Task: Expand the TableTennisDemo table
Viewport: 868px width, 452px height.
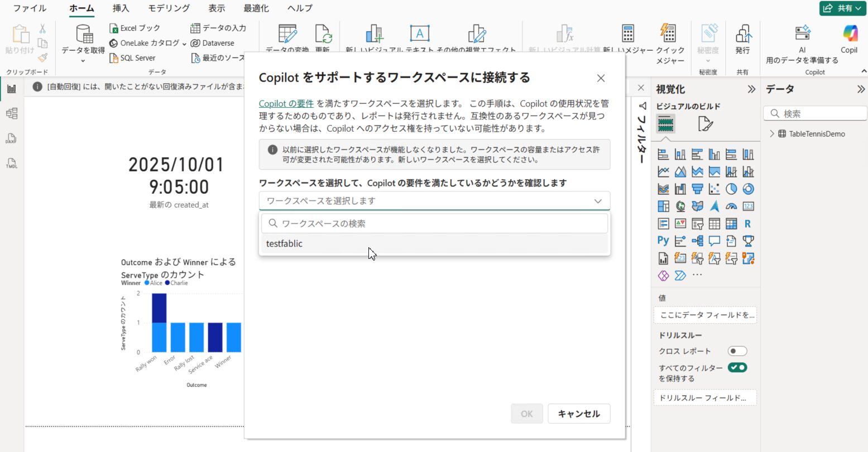Action: [772, 134]
